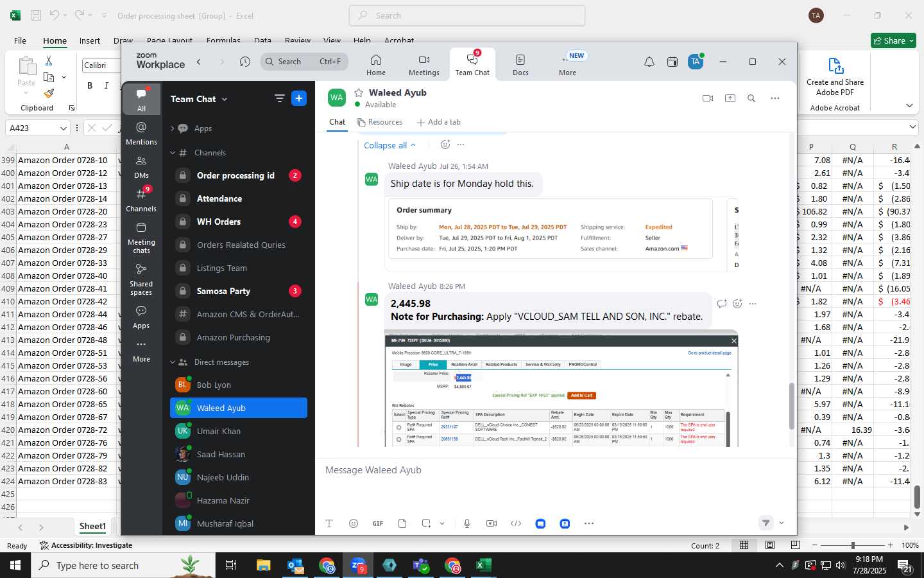The width and height of the screenshot is (924, 578).
Task: Collapse Direct messages section
Action: (173, 362)
